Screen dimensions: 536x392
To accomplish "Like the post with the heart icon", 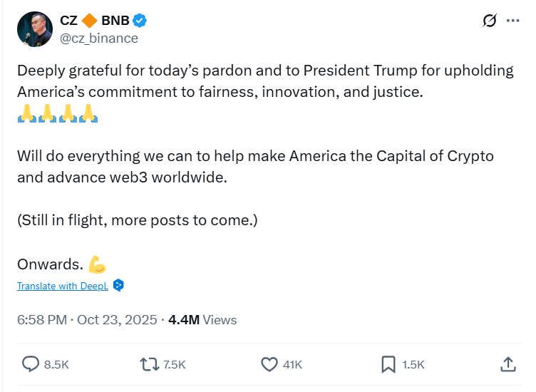I will coord(269,364).
